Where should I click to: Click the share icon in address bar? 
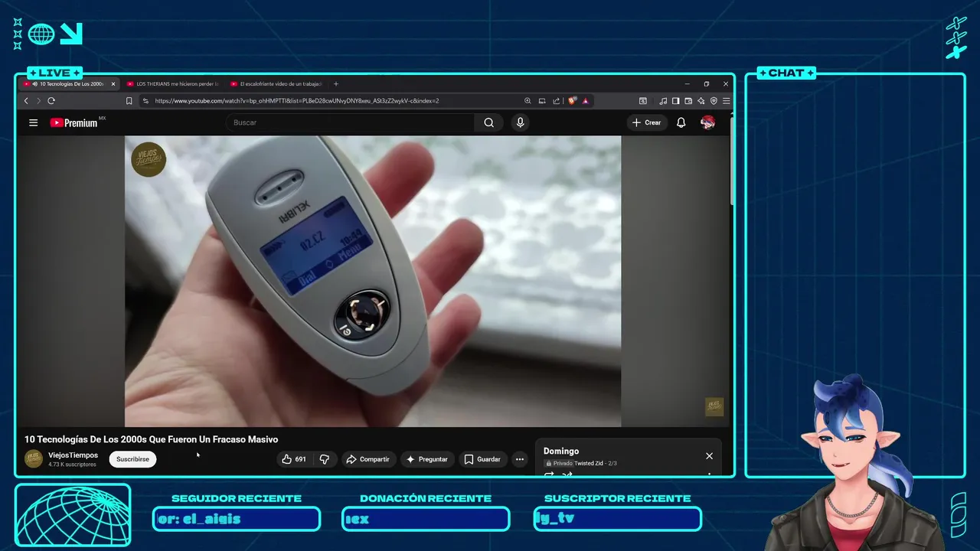557,101
